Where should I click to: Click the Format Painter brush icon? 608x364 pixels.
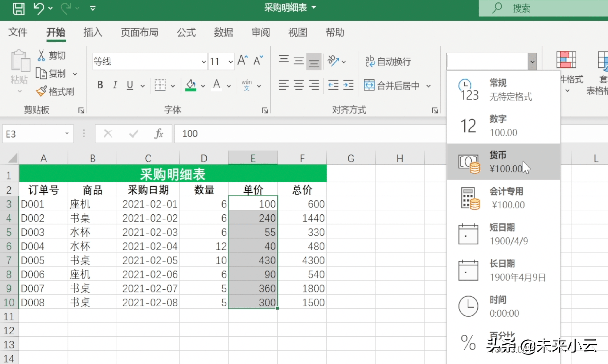point(41,91)
